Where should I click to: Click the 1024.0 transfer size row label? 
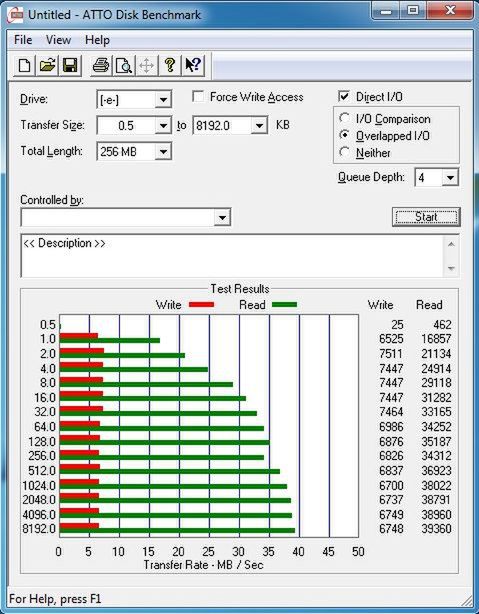39,486
